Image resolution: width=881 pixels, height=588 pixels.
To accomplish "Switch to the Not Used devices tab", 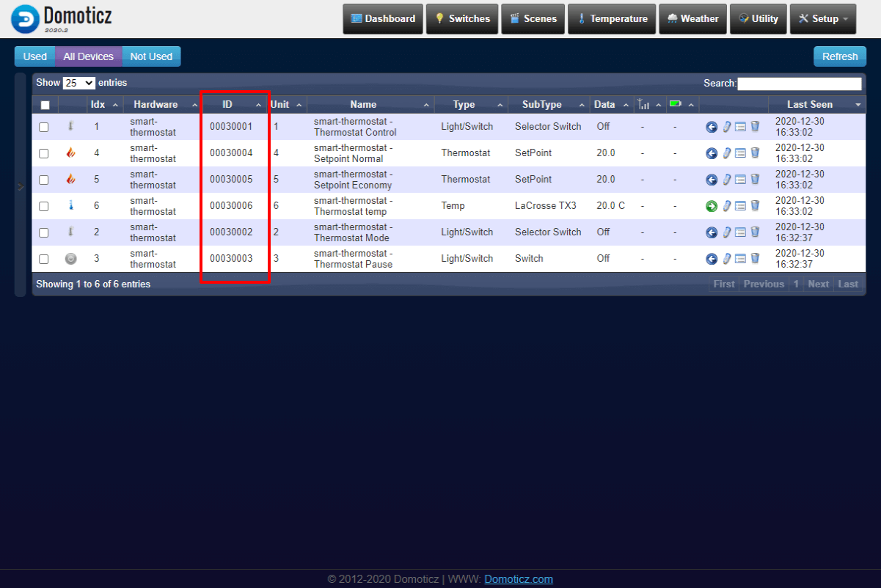I will point(151,56).
